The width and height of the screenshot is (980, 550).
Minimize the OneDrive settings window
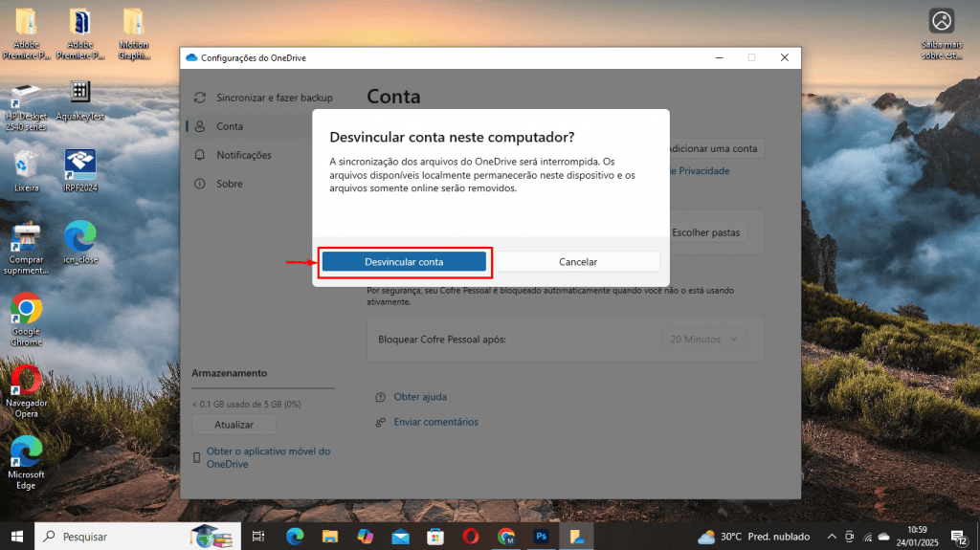pos(720,57)
